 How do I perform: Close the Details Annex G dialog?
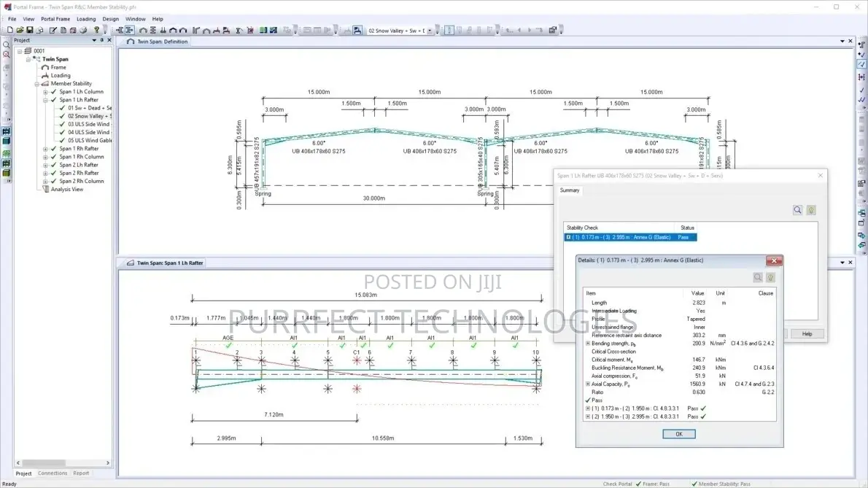(x=774, y=260)
